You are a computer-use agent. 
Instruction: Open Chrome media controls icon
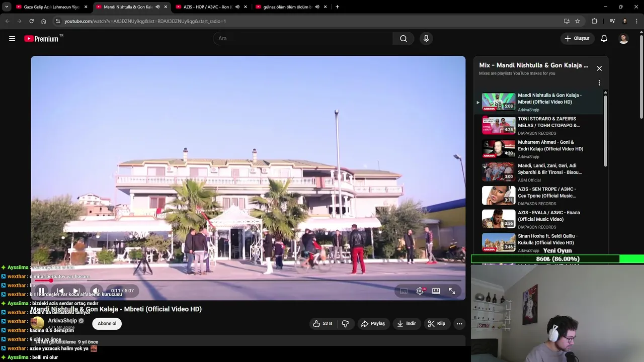click(612, 21)
